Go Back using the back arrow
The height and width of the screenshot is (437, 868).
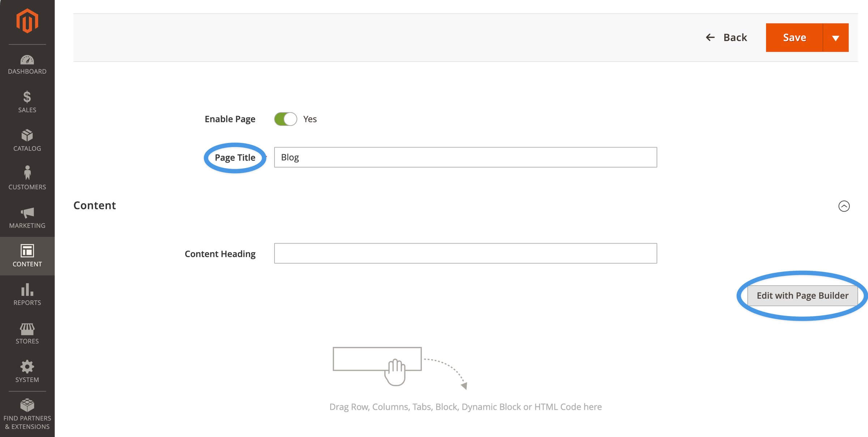[x=727, y=37]
